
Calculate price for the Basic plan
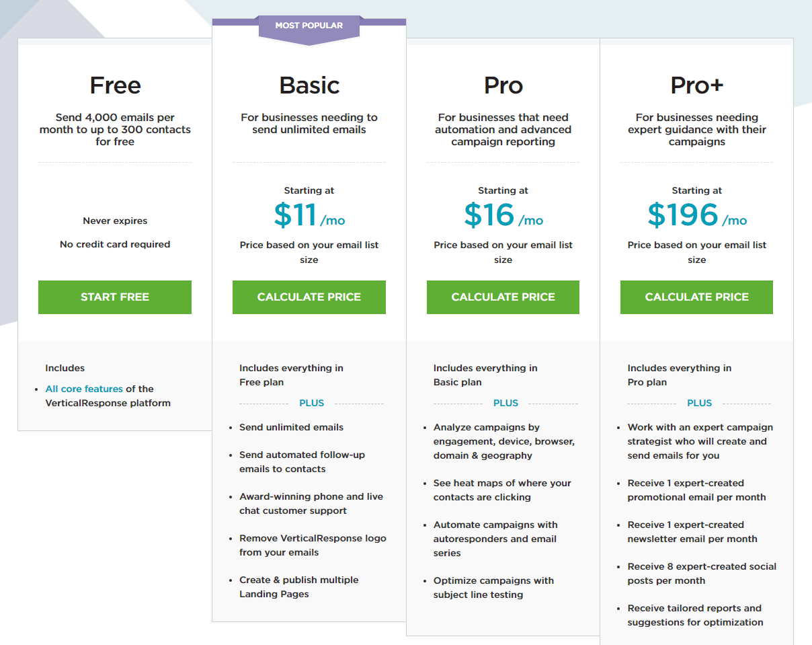[x=309, y=297]
